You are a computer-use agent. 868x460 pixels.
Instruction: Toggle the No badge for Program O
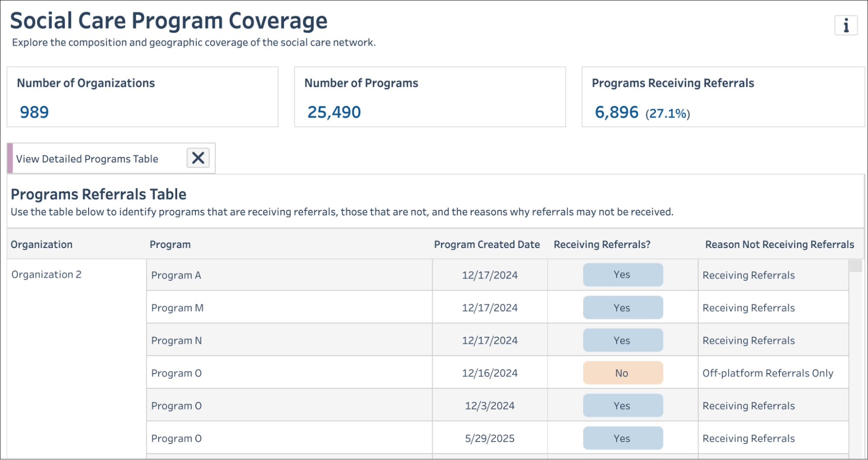coord(623,372)
